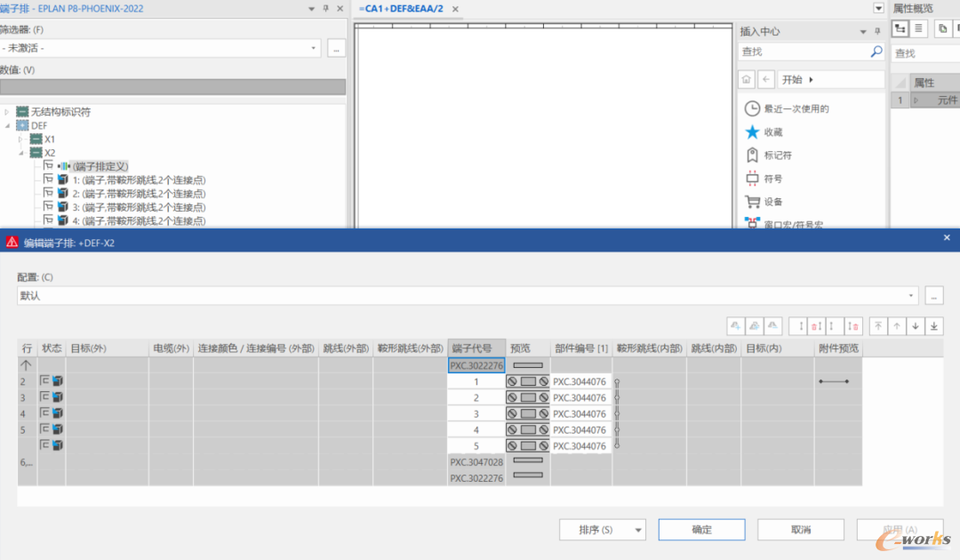Click the new terminal (plus) toolbar icon
The height and width of the screenshot is (560, 960).
735,326
